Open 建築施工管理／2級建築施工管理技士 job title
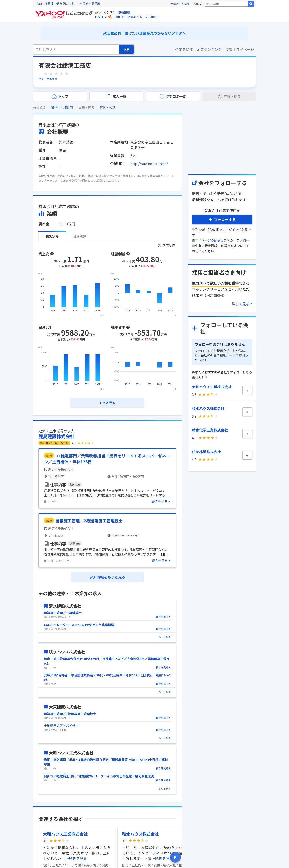Image resolution: width=289 pixels, height=868 pixels. [89, 521]
